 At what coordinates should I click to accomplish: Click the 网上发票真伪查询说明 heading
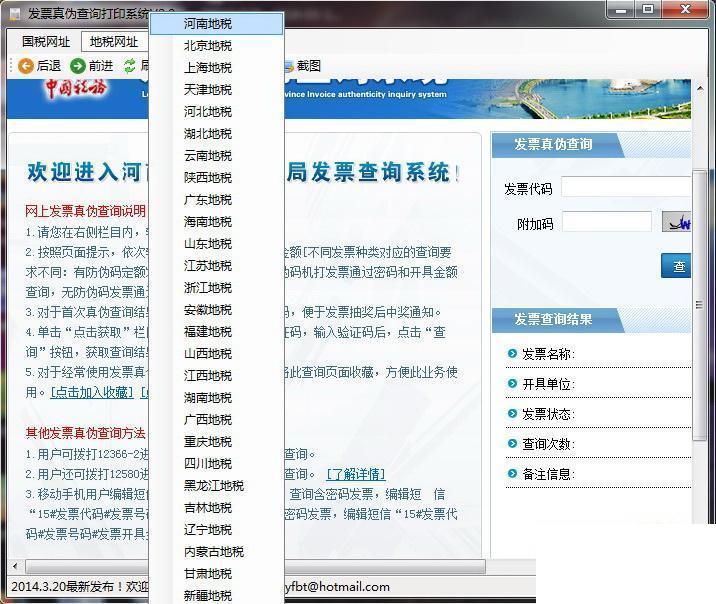point(85,211)
